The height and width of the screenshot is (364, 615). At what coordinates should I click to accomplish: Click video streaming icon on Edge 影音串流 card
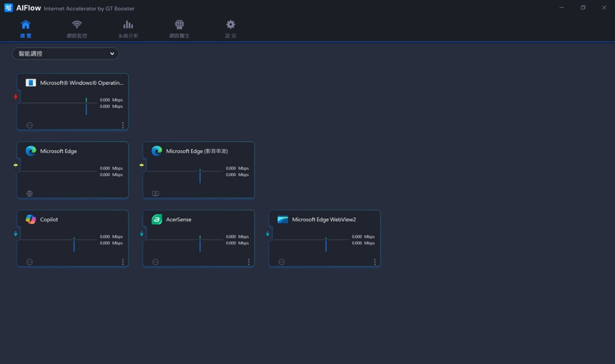(x=156, y=194)
